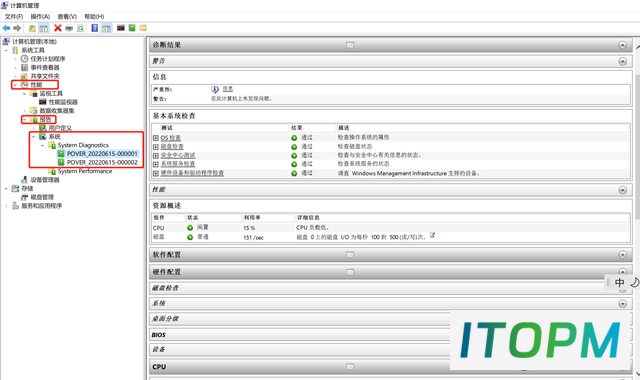Select 磁盘管理 in the tree

point(42,197)
